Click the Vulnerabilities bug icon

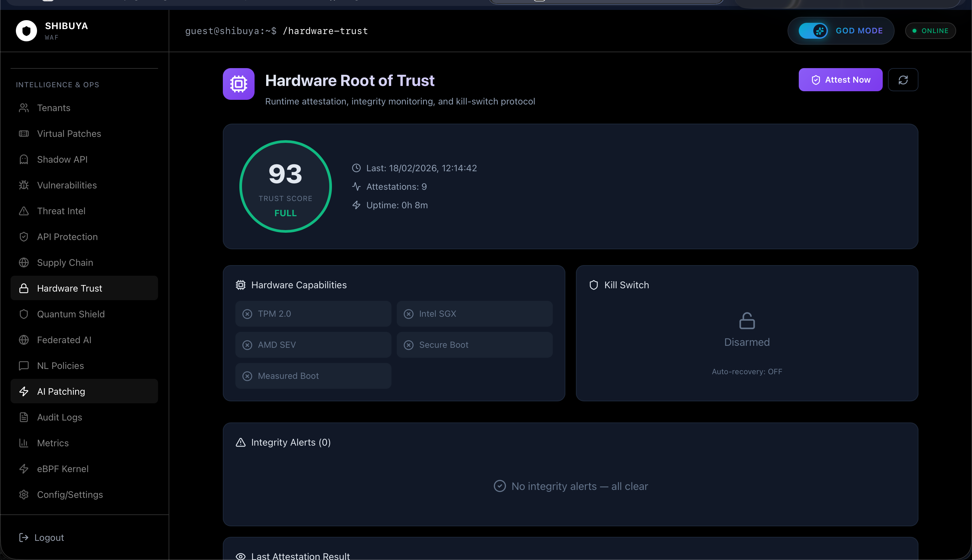(x=24, y=185)
